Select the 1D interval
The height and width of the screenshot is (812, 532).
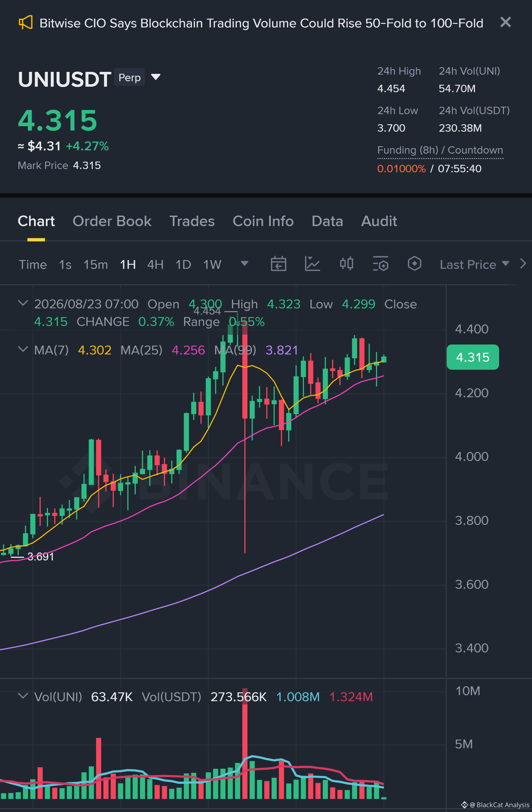(x=183, y=264)
